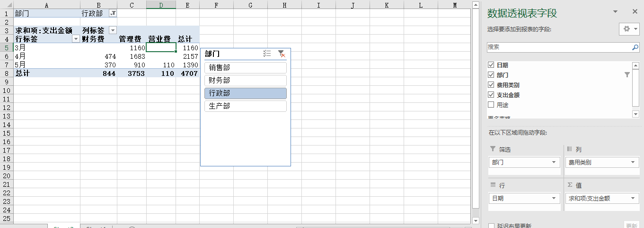This screenshot has height=228, width=644.
Task: Open the 求和项:支出金额 value field dropdown
Action: pyautogui.click(x=632, y=199)
